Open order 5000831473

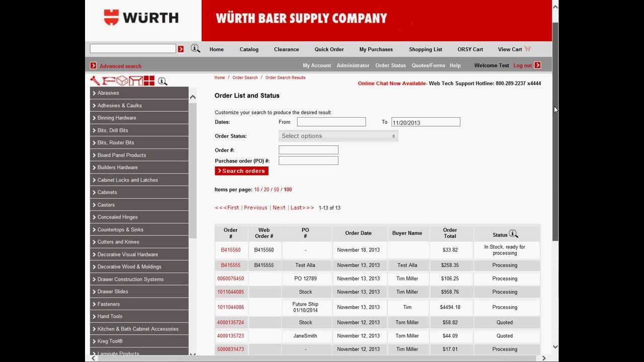click(230, 349)
